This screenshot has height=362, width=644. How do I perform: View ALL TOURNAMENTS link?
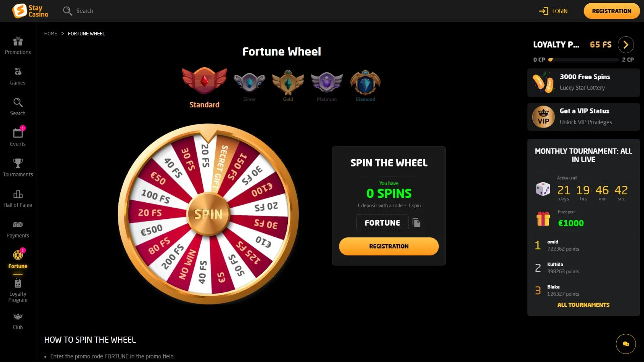583,305
